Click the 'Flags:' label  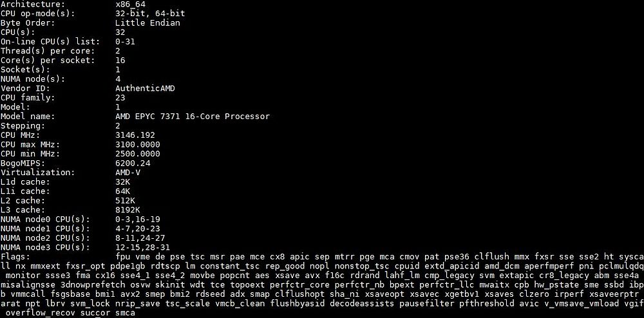point(15,257)
